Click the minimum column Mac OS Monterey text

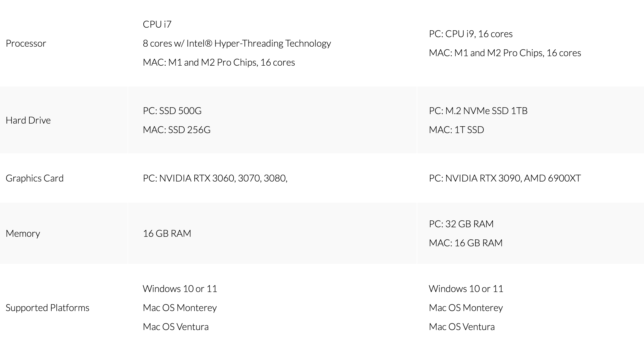click(x=180, y=308)
